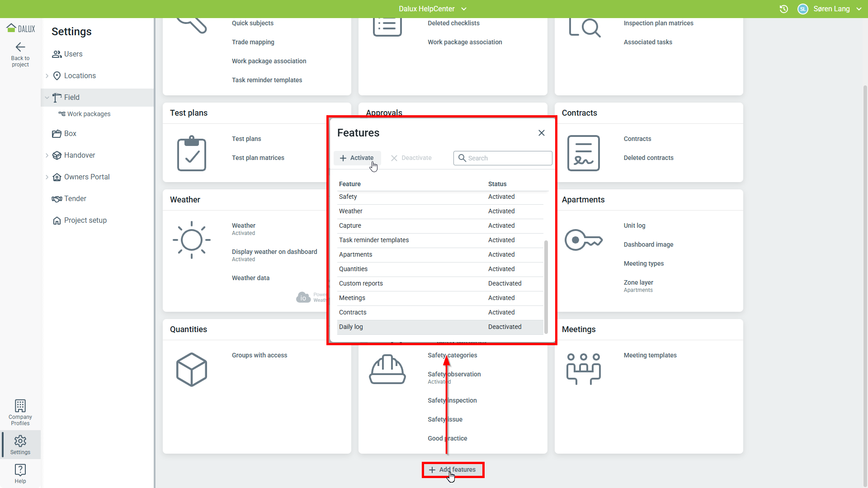Click the Apartments key icon
This screenshot has height=488, width=868.
tap(583, 240)
